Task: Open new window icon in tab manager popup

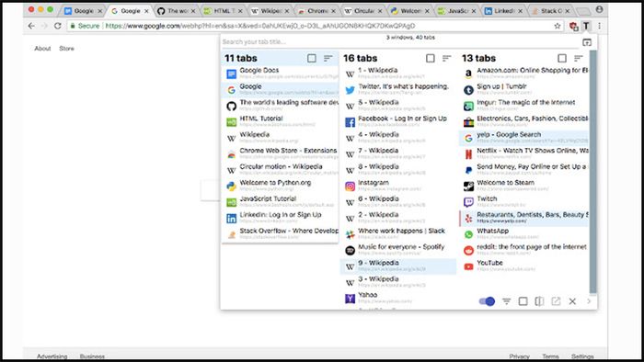Action: [x=587, y=42]
